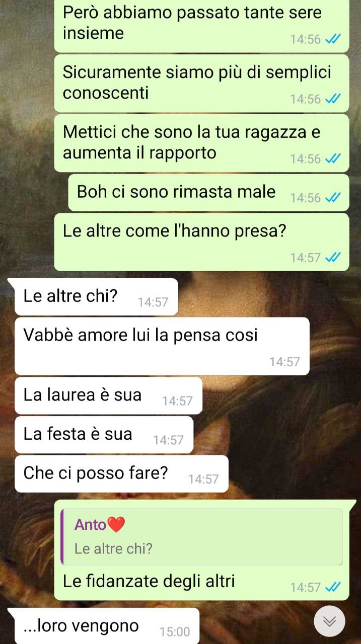Viewport: 361px width, 644px height.
Task: Open the quoted reply 'Le altre chi?' from Anto
Action: click(202, 536)
